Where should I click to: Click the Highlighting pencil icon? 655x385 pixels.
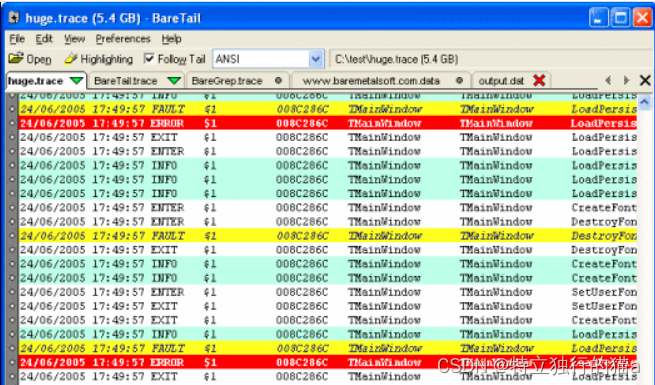pos(71,59)
